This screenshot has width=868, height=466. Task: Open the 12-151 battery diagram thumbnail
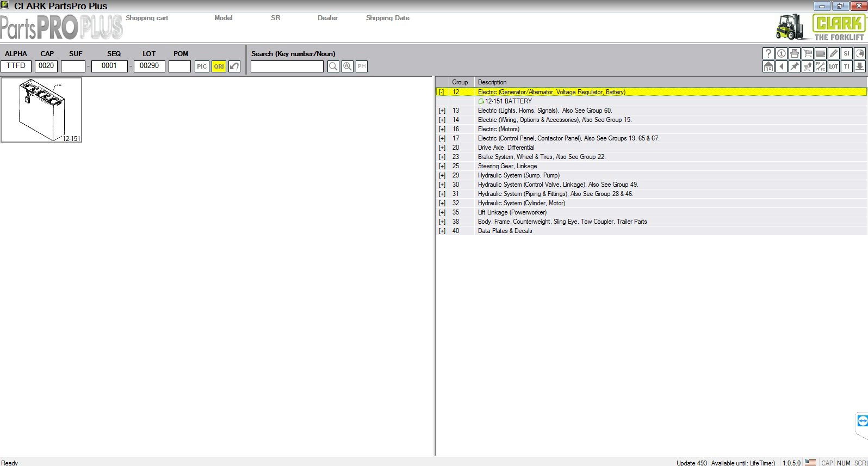[x=41, y=110]
